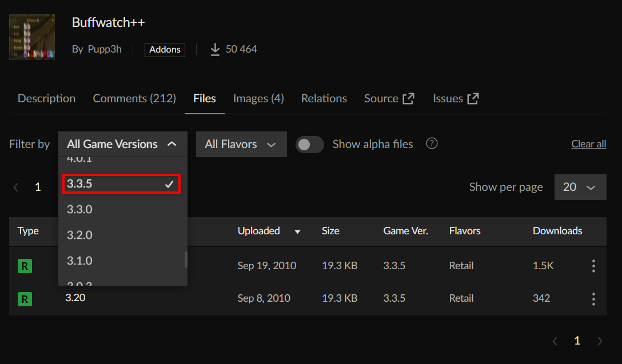Image resolution: width=622 pixels, height=364 pixels.
Task: Open the All Flavors dropdown
Action: click(x=241, y=145)
